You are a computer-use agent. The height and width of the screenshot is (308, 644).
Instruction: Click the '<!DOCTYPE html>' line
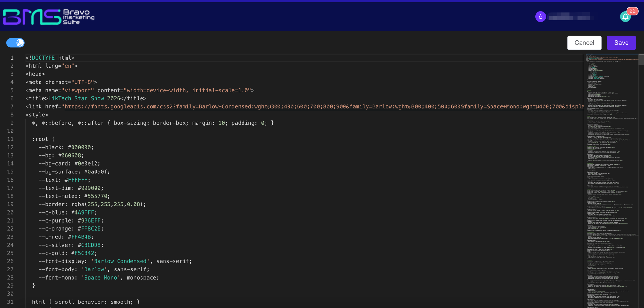(50, 58)
